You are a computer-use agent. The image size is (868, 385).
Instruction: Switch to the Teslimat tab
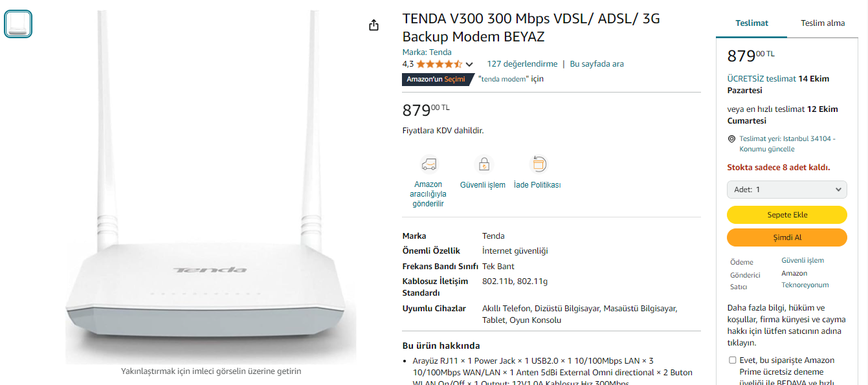click(751, 23)
